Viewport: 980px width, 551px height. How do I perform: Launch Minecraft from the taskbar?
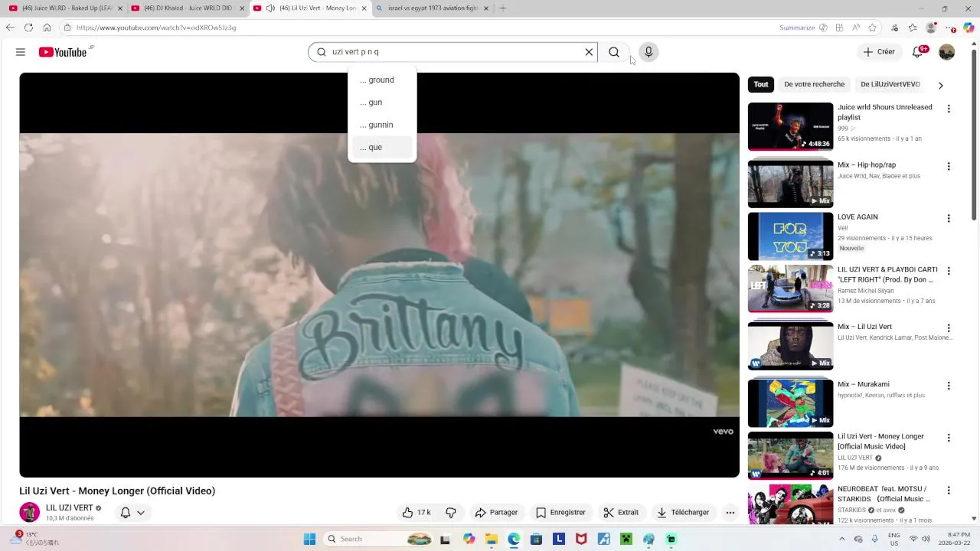coord(626,539)
